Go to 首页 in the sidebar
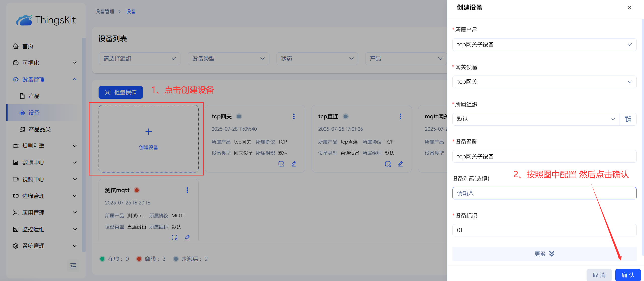Viewport: 644px width, 281px height. pos(28,46)
